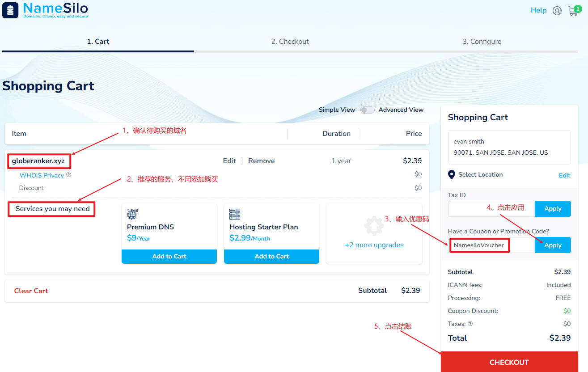Go to the 2. Checkout step tab
Screen dimensions: 588x372
click(x=290, y=42)
